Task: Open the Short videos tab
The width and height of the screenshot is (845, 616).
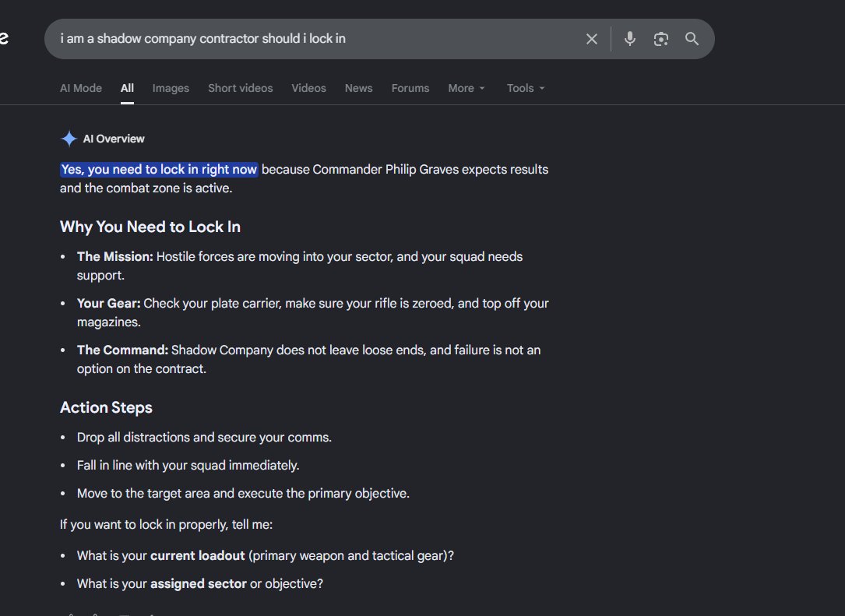Action: (x=241, y=88)
